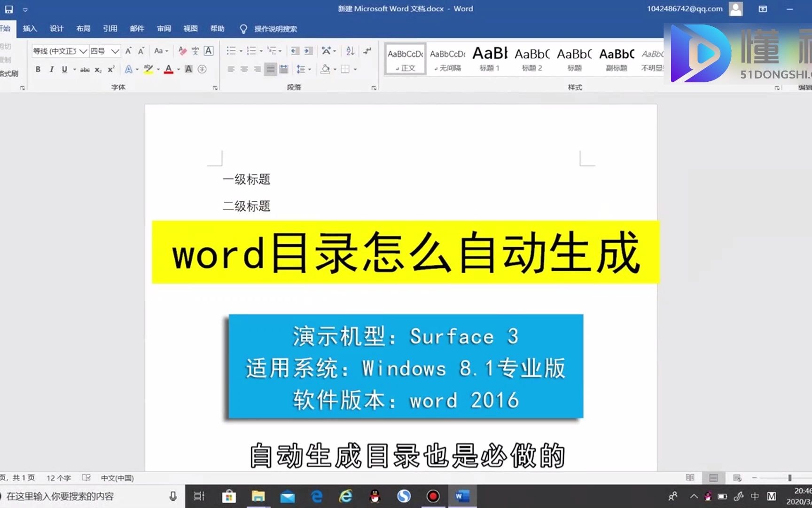Decrease paragraph indent
812x508 pixels.
point(295,51)
